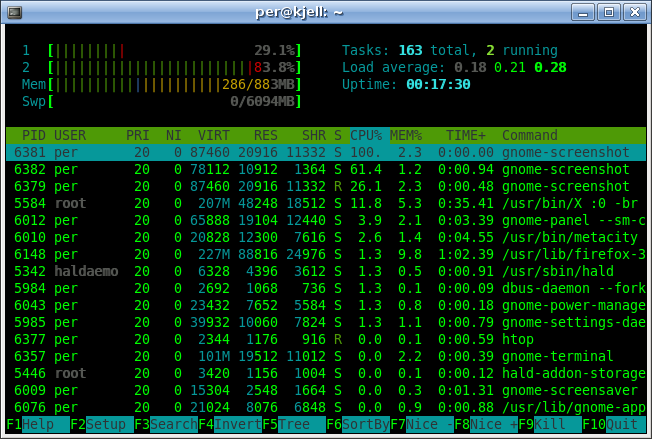Click the Load average values
This screenshot has width=652, height=439.
click(510, 67)
